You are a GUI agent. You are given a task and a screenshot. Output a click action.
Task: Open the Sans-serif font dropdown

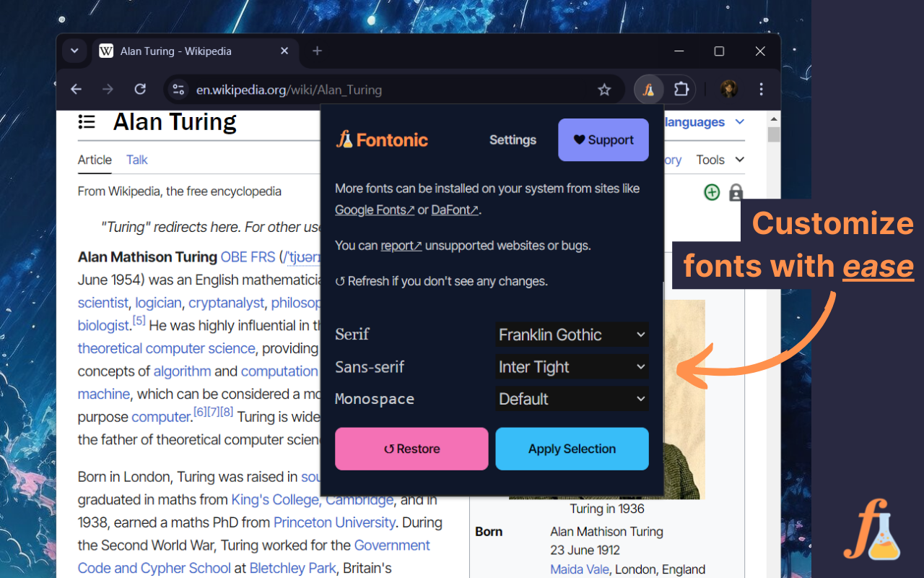pos(572,367)
